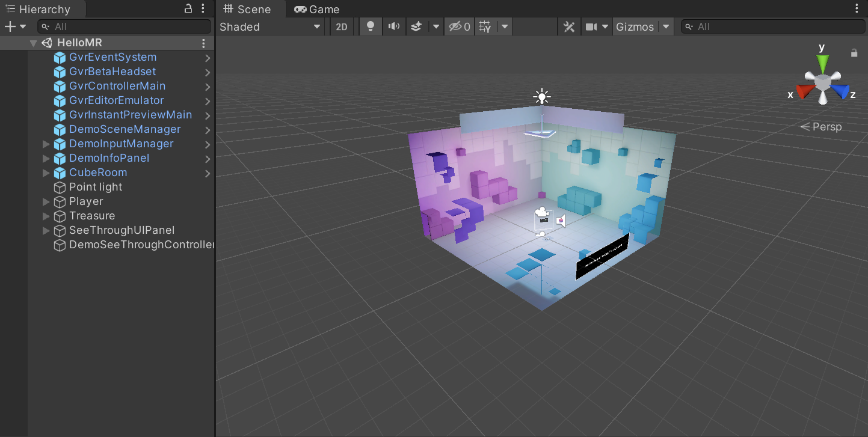This screenshot has height=437, width=868.
Task: Expand the Treasure foldout arrow
Action: 46,216
